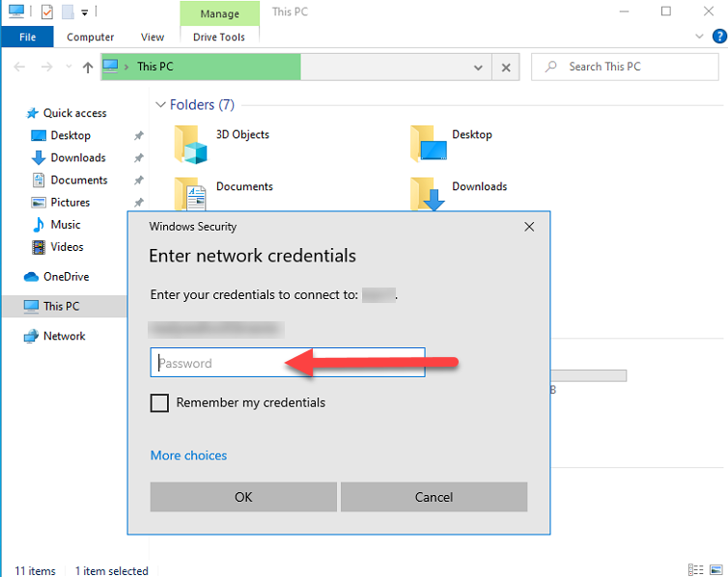Viewport: 728px width, 577px height.
Task: Select OneDrive in navigation pane
Action: [x=66, y=277]
